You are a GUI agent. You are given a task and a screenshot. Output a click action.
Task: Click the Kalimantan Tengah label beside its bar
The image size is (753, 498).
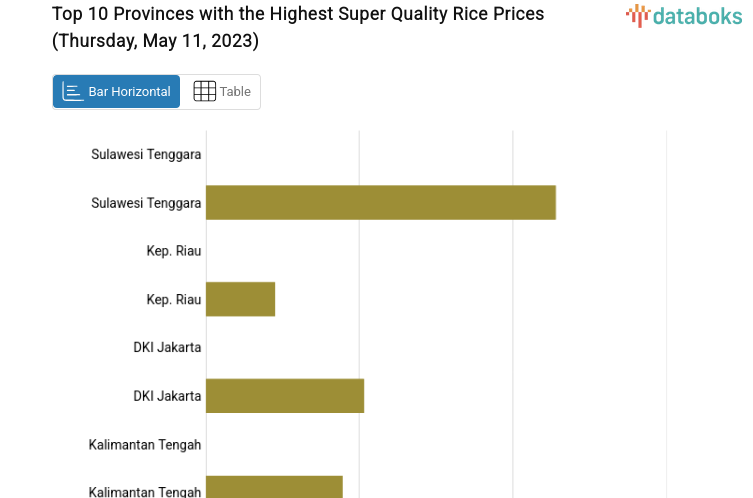(x=144, y=491)
